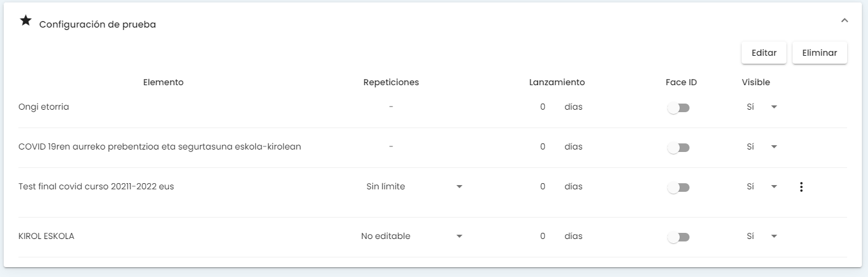Collapse the Configuración de prueba panel
Image resolution: width=868 pixels, height=277 pixels.
click(x=845, y=21)
